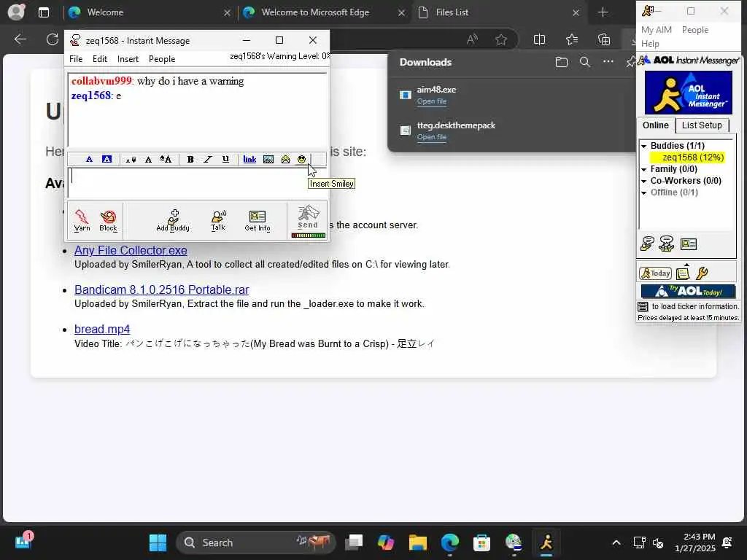
Task: Select buddy zeq1568 in the list
Action: 687,157
